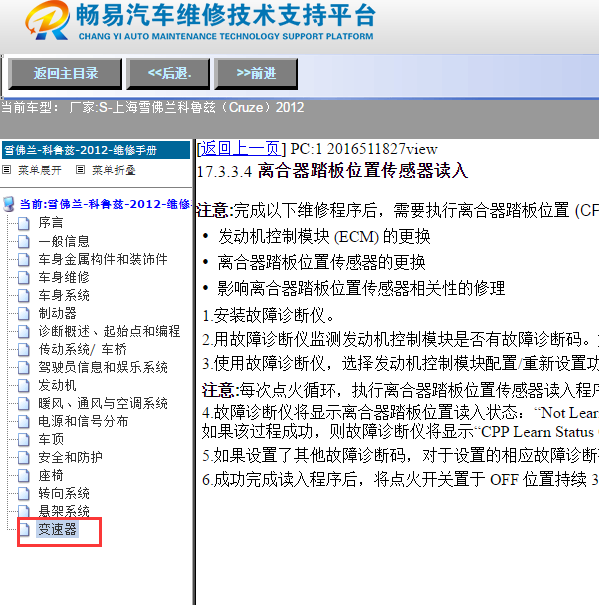Click the 菜单展开 square icon
Screen dimensions: 599x605
[7, 170]
